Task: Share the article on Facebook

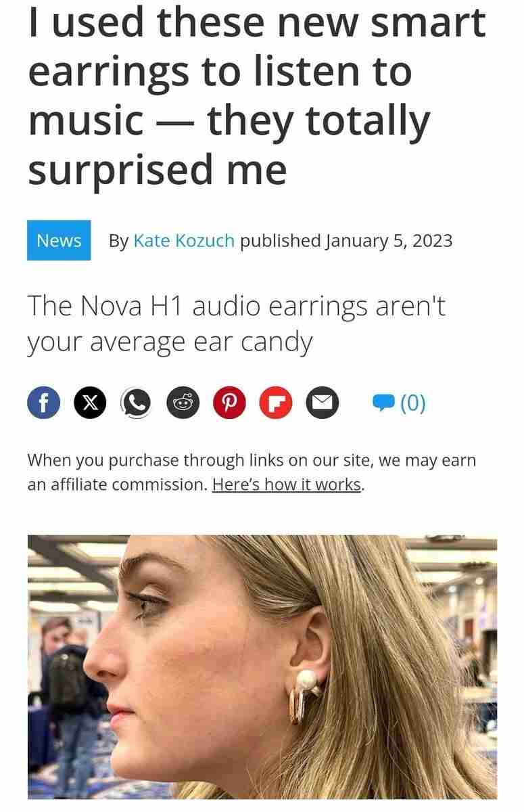Action: pos(43,403)
